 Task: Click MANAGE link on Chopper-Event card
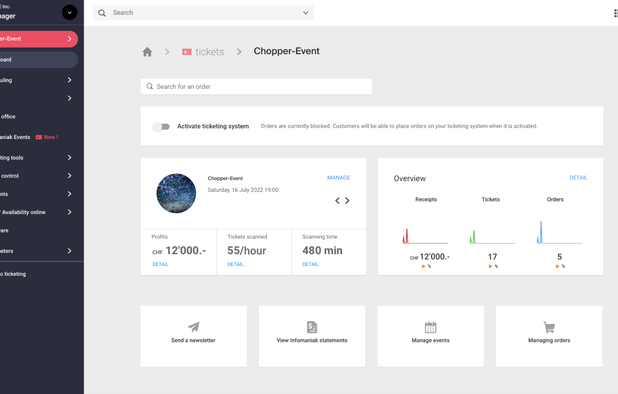tap(339, 178)
